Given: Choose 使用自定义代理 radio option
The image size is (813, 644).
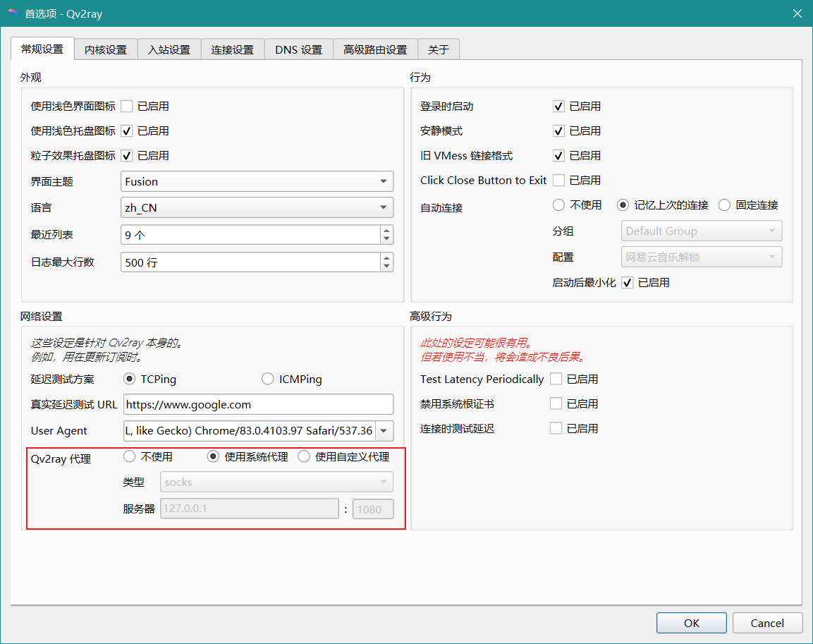Looking at the screenshot, I should (304, 456).
